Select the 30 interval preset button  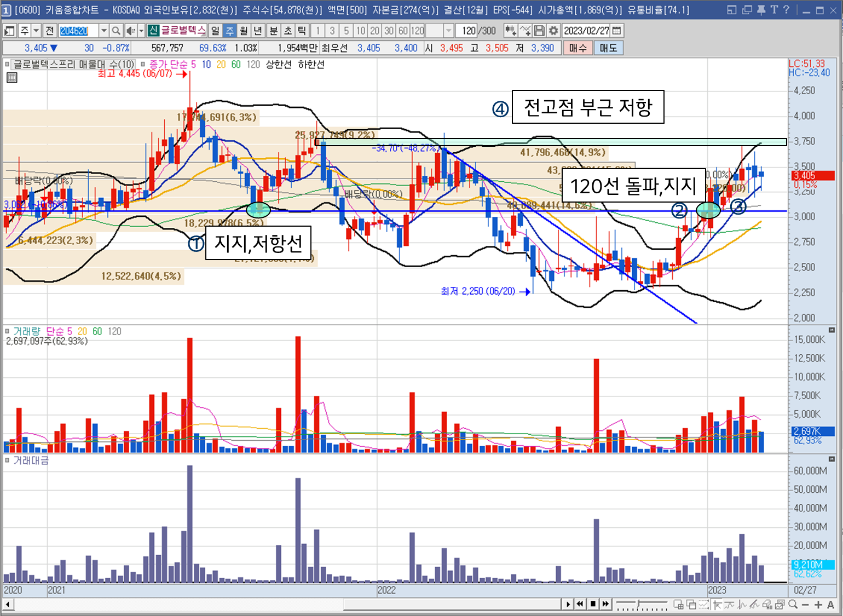pyautogui.click(x=389, y=31)
